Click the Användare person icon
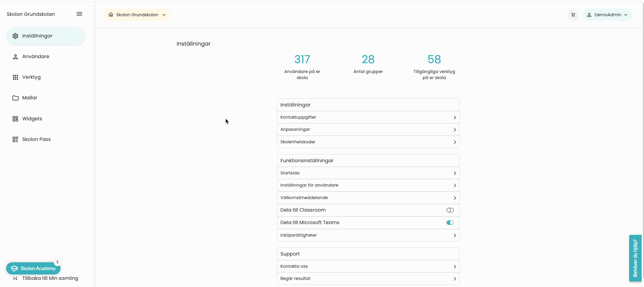Viewport: 644px width, 287px height. (x=16, y=57)
